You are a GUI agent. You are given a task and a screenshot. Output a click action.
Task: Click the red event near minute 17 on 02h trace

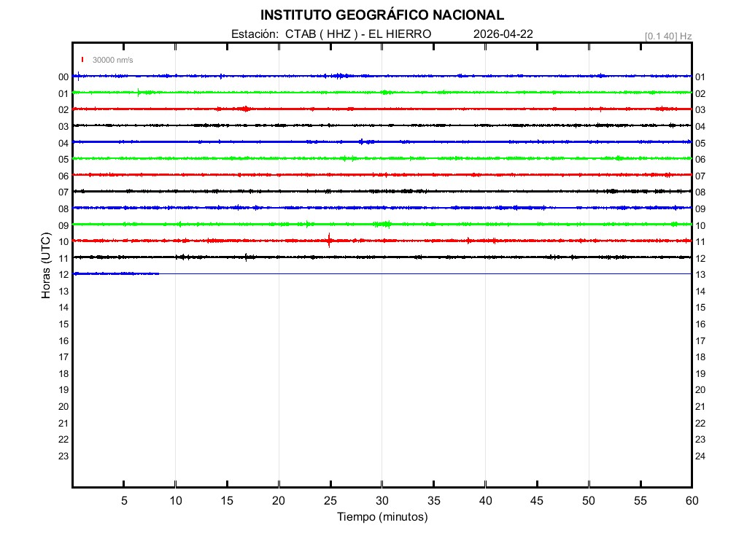245,109
